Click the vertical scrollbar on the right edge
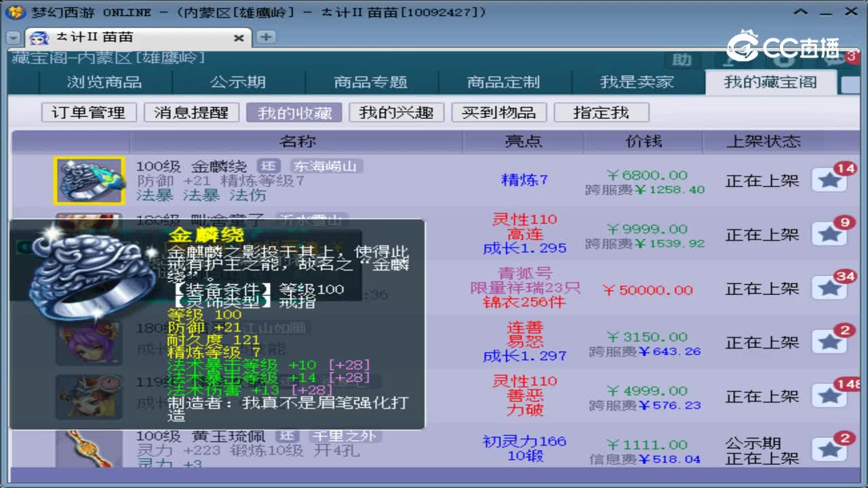868x488 pixels. [x=863, y=271]
